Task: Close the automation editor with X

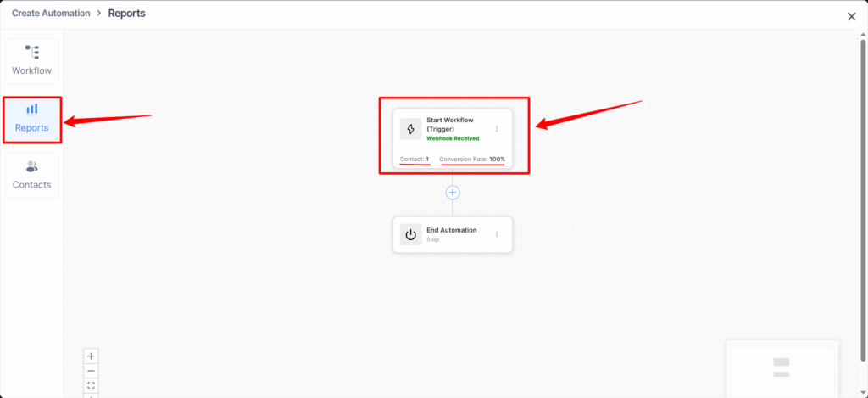Action: click(851, 16)
